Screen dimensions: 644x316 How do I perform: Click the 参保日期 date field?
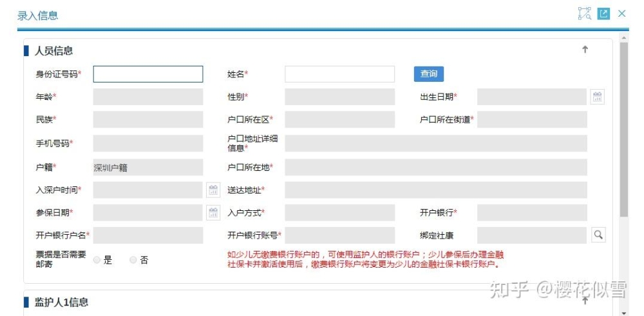click(x=148, y=213)
